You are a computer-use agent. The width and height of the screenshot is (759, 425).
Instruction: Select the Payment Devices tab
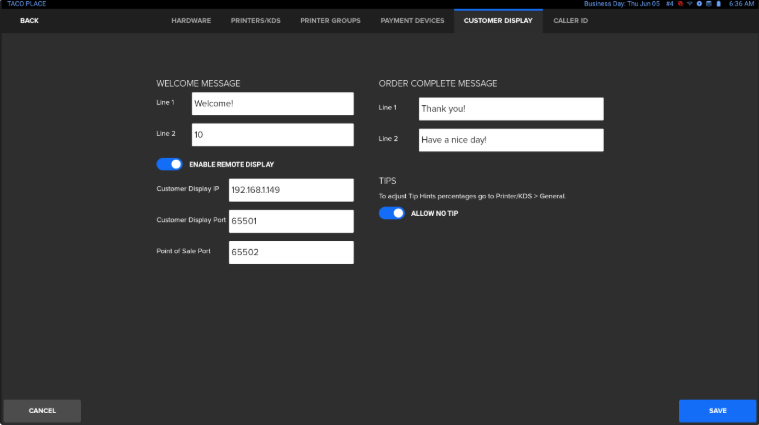412,20
